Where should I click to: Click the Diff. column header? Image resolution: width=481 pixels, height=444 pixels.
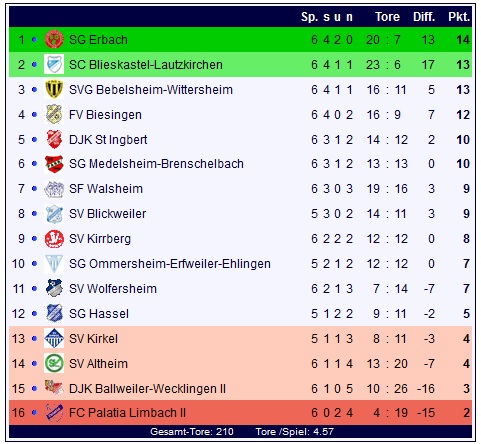coord(424,17)
